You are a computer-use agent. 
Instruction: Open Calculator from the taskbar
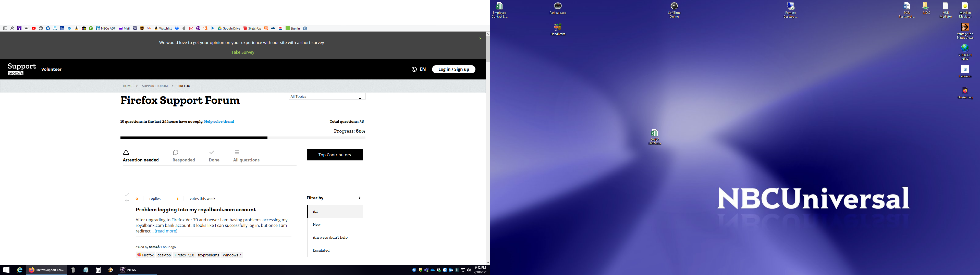pyautogui.click(x=98, y=270)
